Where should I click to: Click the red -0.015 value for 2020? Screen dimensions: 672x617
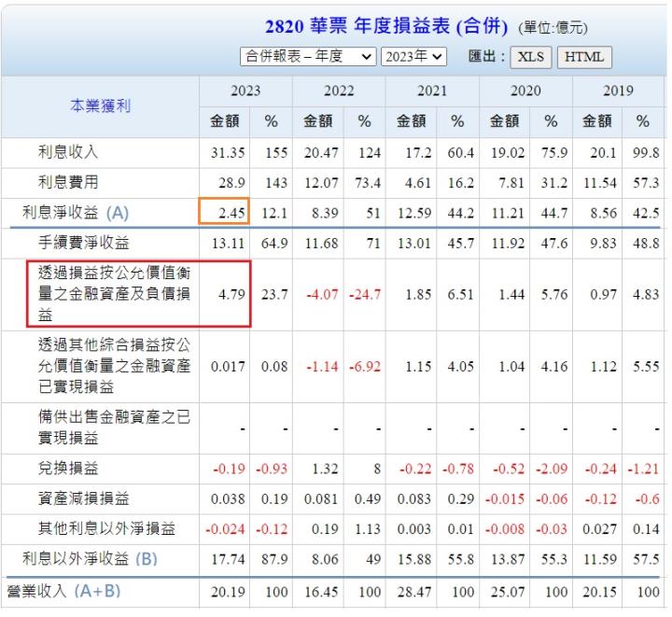coord(504,499)
